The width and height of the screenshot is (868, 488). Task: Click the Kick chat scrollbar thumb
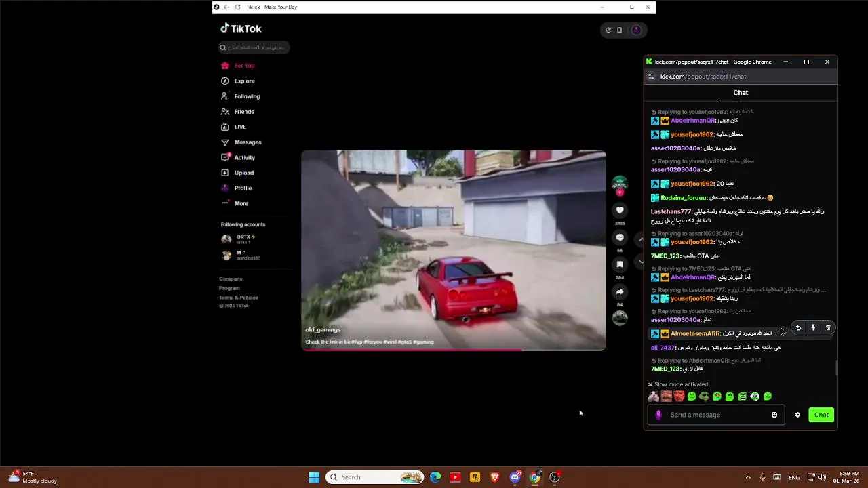(x=836, y=367)
